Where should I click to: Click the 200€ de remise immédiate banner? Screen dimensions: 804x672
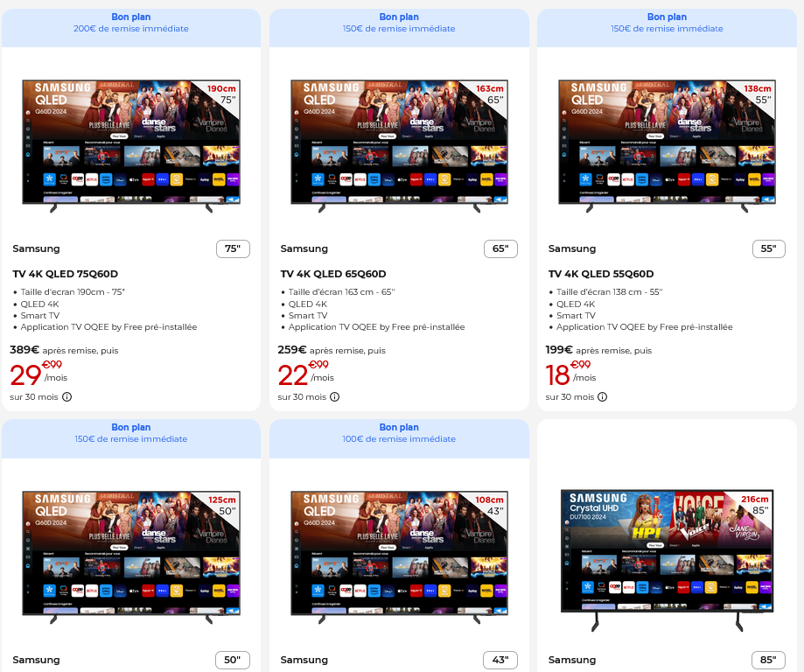pos(131,29)
